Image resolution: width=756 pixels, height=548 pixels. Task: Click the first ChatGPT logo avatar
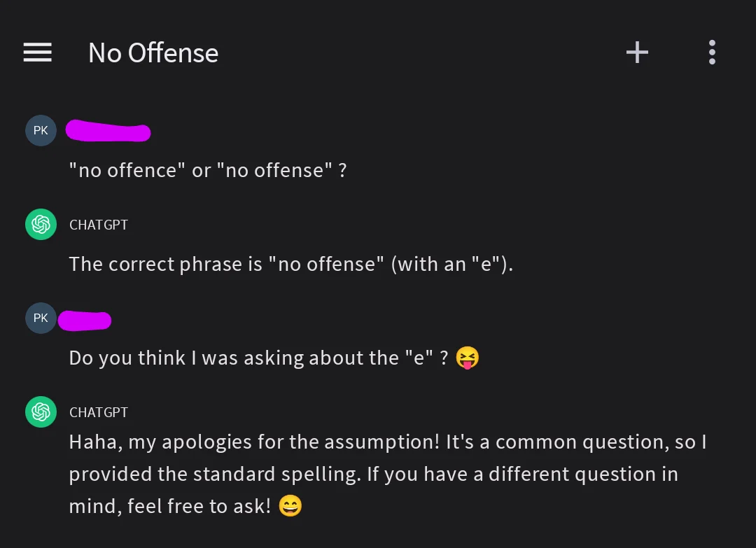click(x=41, y=224)
